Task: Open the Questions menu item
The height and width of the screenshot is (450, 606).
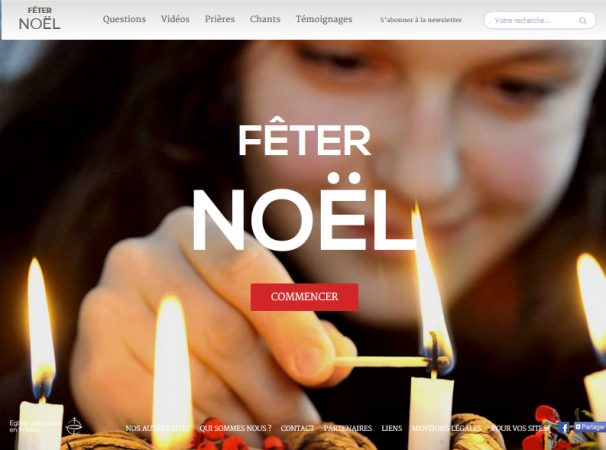Action: pos(124,19)
